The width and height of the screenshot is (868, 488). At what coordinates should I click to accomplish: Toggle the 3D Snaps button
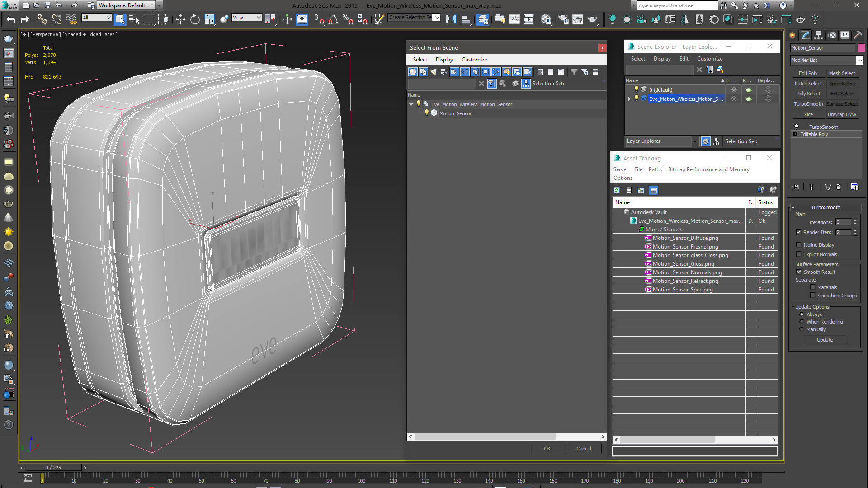tap(319, 19)
